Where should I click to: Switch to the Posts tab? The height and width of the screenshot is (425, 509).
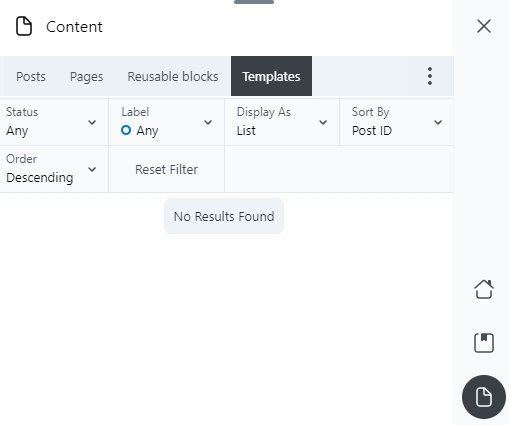(31, 76)
